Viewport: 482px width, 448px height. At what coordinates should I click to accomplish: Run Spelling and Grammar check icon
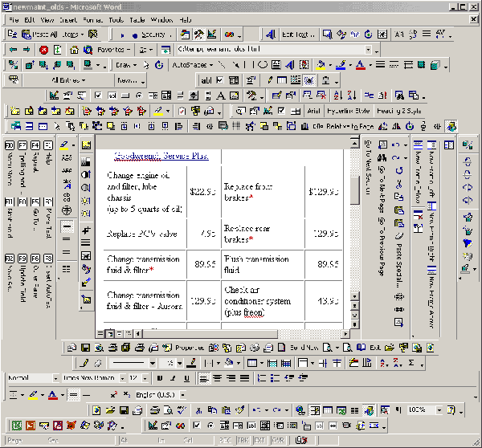point(182,410)
